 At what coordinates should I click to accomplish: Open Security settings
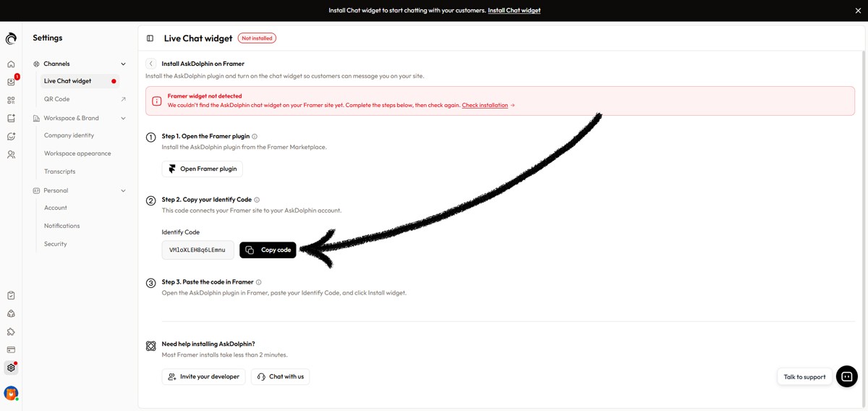(x=56, y=244)
